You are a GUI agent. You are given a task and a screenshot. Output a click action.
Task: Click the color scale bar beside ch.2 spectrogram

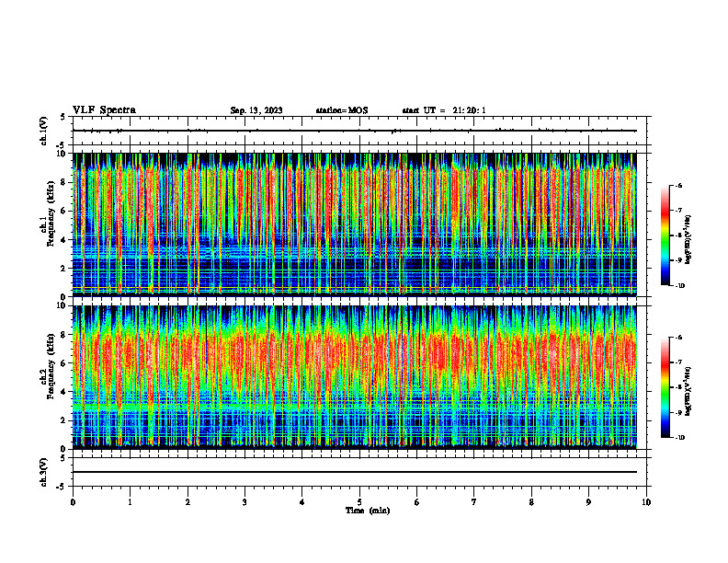(x=665, y=387)
